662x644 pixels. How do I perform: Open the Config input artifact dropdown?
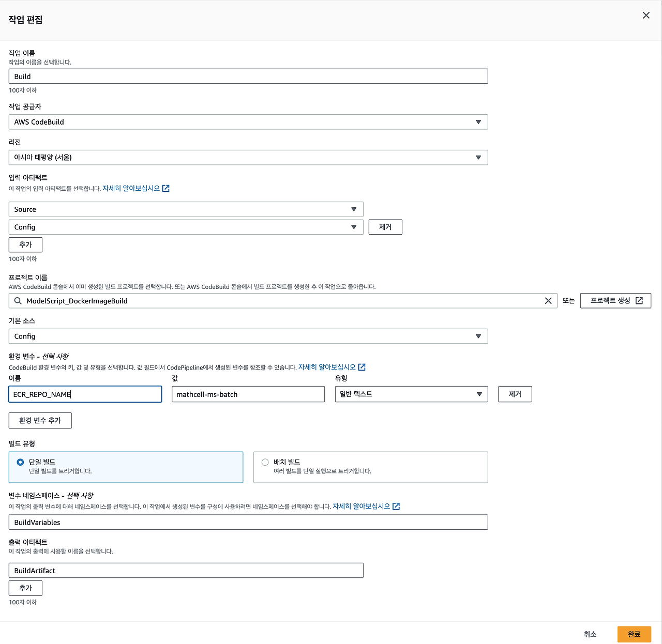click(x=186, y=227)
